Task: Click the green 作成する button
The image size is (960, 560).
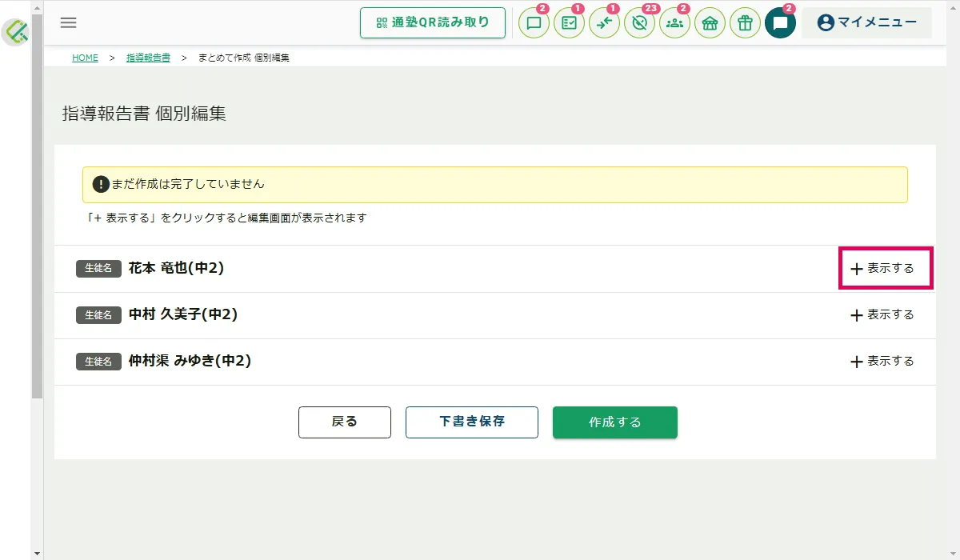Action: point(615,422)
